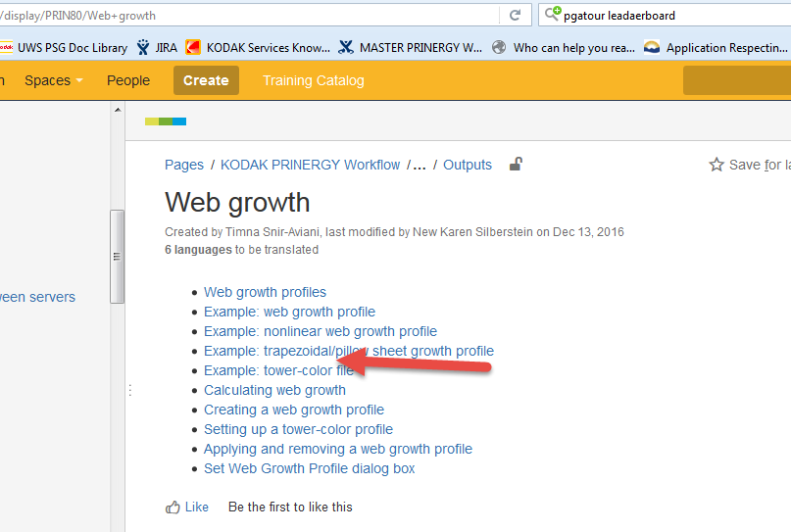Open the People menu item
The width and height of the screenshot is (791, 532).
coord(128,80)
